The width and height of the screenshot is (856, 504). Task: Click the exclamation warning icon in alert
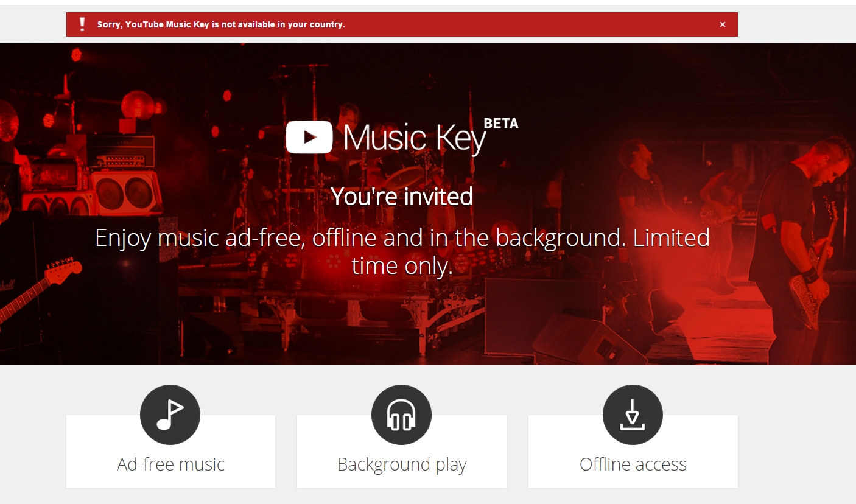coord(83,24)
